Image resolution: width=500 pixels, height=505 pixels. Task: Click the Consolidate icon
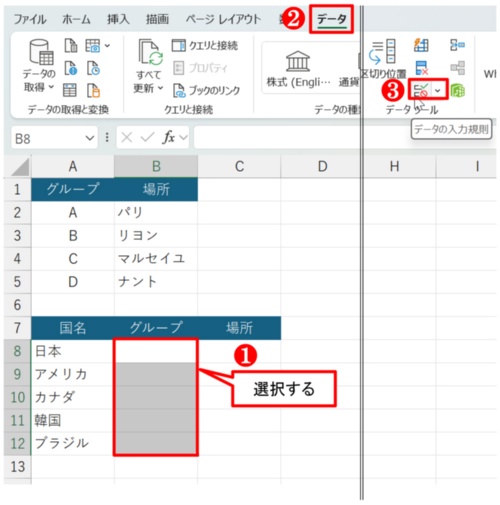point(457,45)
